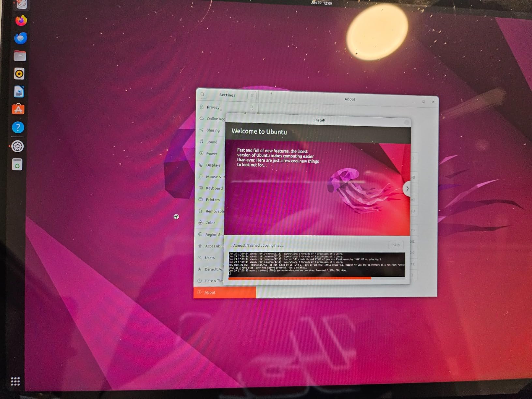Screen dimensions: 532x399
Task: Click the Install window title bar
Action: (318, 120)
